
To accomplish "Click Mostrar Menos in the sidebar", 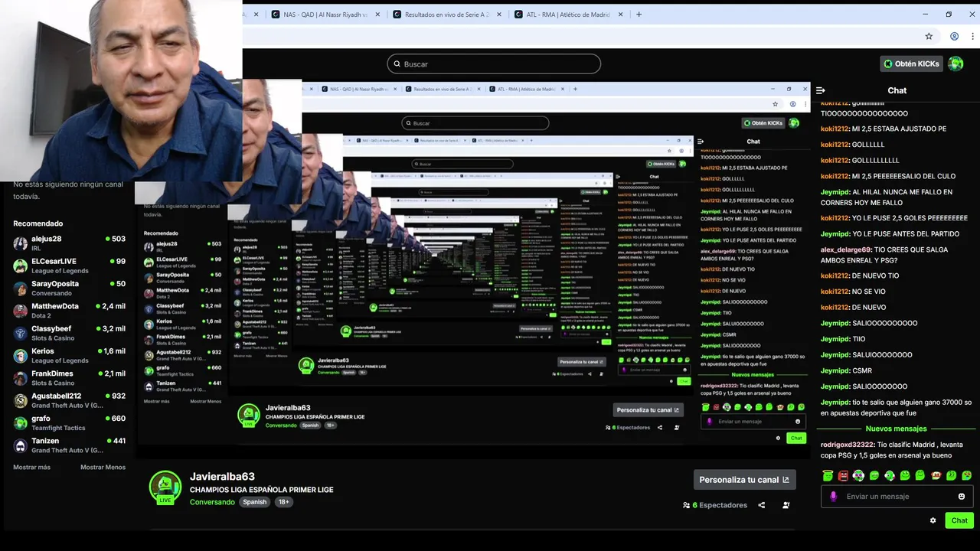I will coord(103,467).
